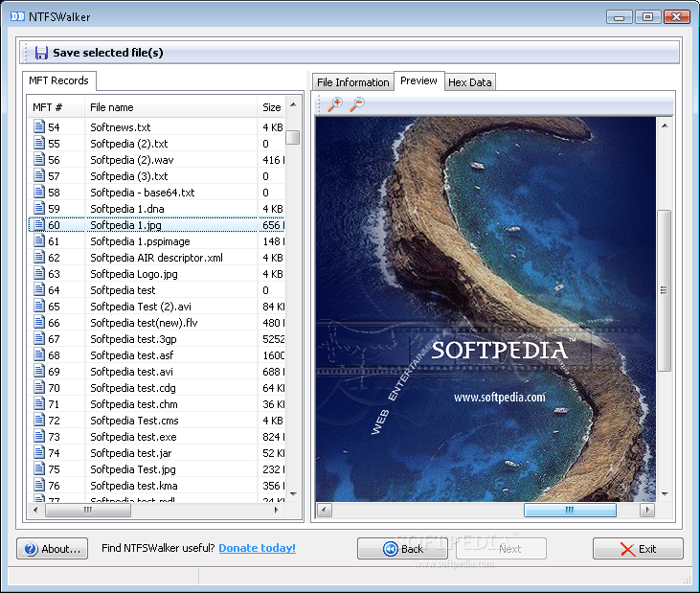
Task: Select Softnews.txt file name
Action: tap(121, 127)
